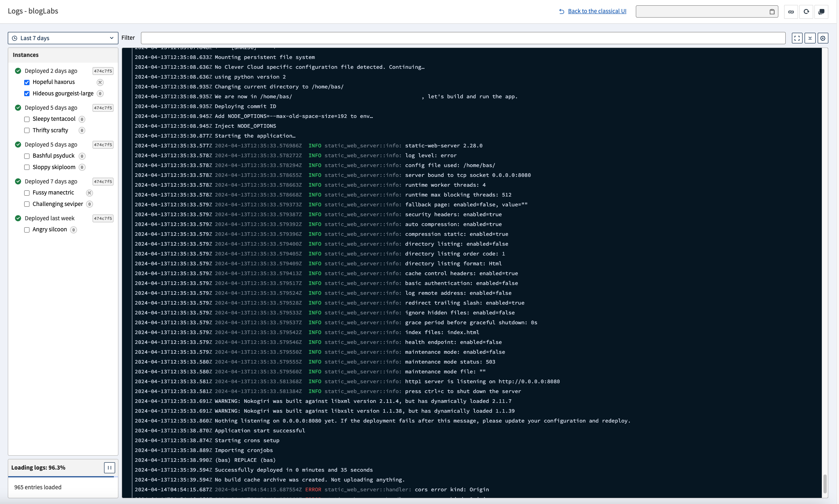Open the feedback chat icon
Viewport: 839px width, 504px height.
coord(821,11)
